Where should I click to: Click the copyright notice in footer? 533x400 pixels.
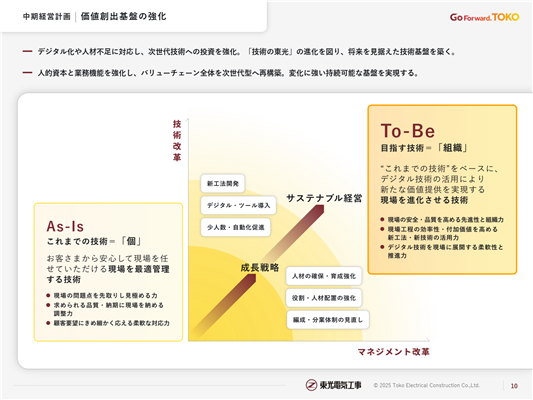click(x=427, y=385)
